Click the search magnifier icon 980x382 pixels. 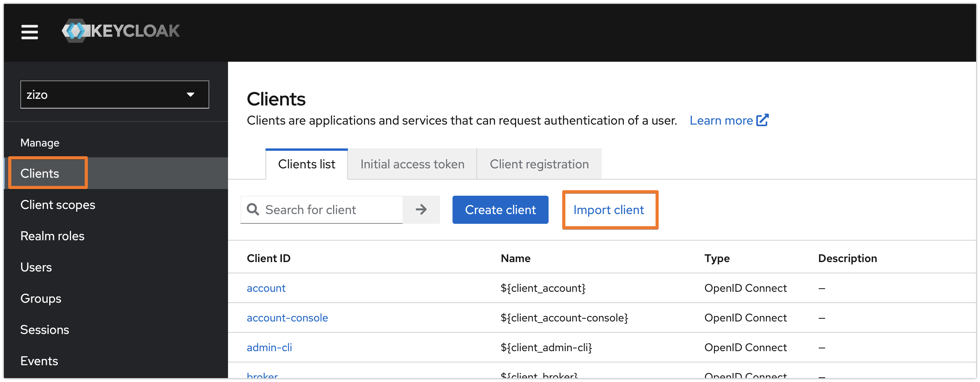point(253,210)
